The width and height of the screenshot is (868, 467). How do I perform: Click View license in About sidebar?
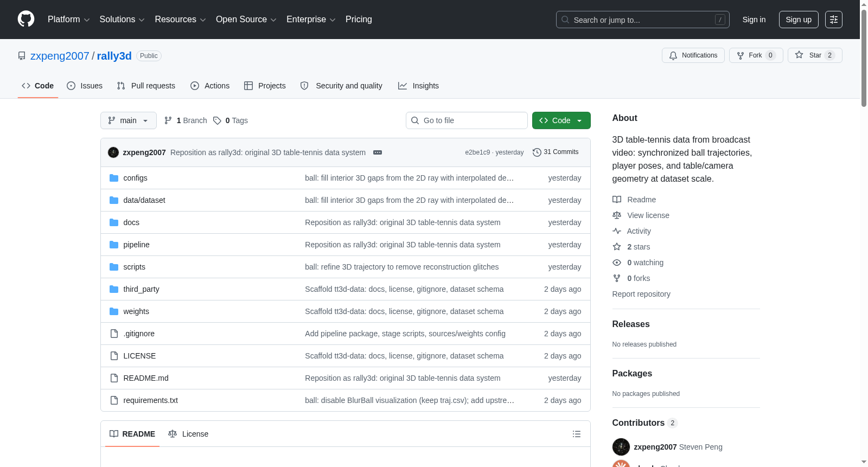pos(641,215)
